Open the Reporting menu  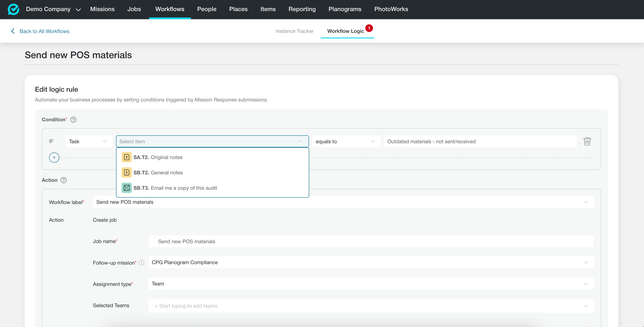pyautogui.click(x=302, y=9)
